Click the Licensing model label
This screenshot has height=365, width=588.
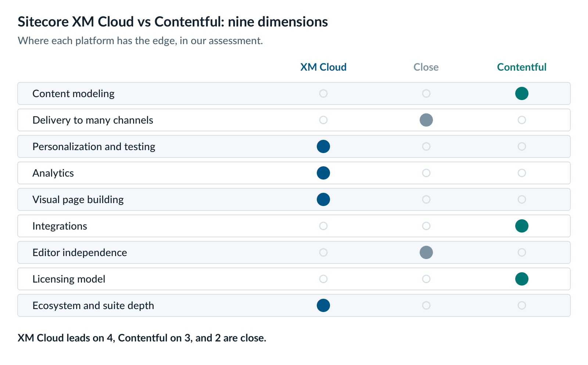(x=69, y=279)
